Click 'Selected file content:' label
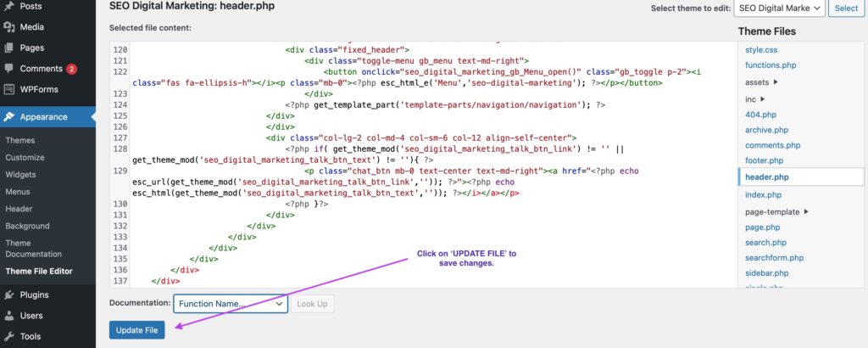Screen dimensions: 868x348 tap(150, 27)
